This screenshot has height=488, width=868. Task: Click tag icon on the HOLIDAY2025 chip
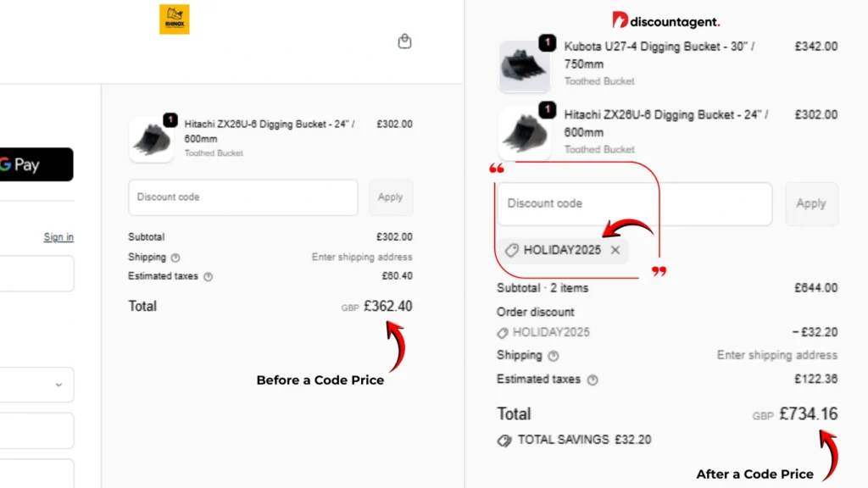click(511, 250)
